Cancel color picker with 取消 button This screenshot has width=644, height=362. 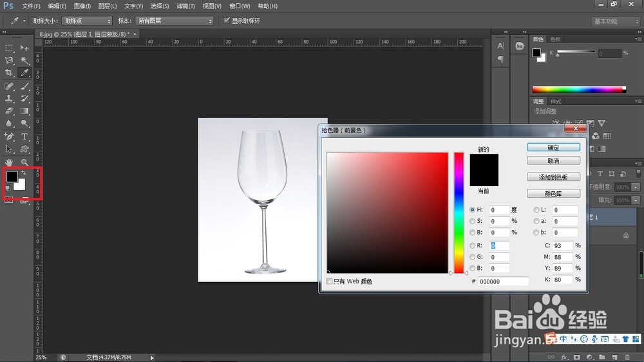(x=553, y=160)
